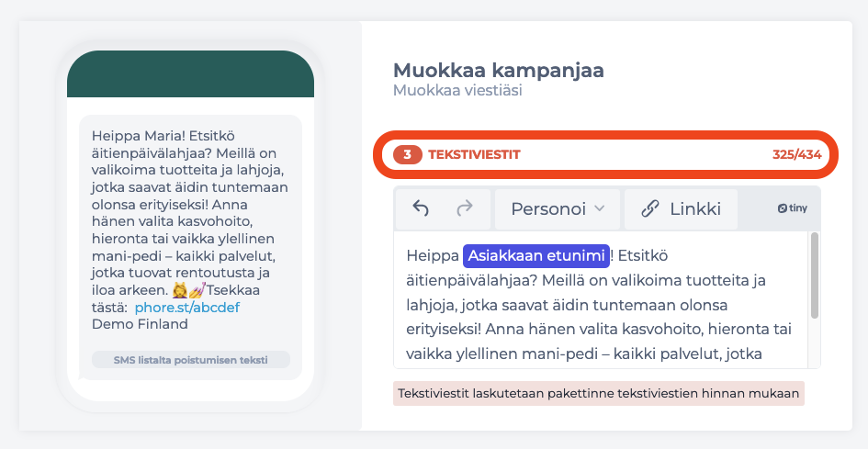868x449 pixels.
Task: Open the phore.st/abcdef link in preview
Action: (187, 308)
